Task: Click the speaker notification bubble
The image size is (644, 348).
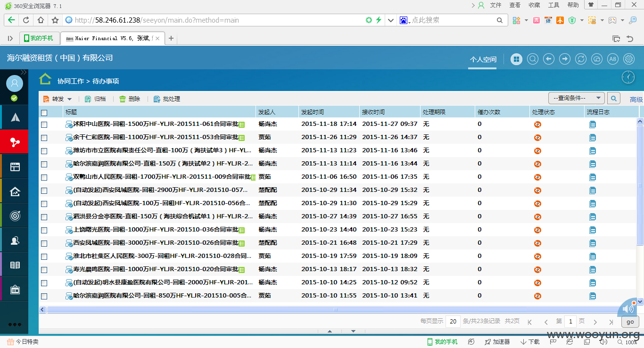Action: (x=627, y=308)
